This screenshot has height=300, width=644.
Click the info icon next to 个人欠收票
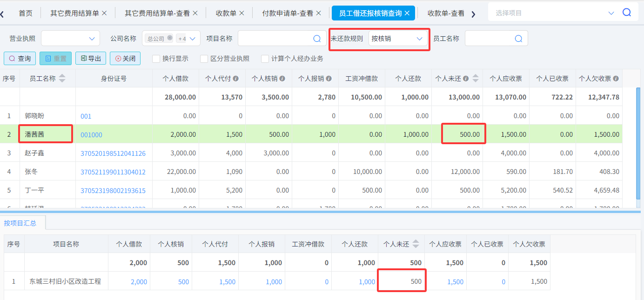pyautogui.click(x=616, y=79)
